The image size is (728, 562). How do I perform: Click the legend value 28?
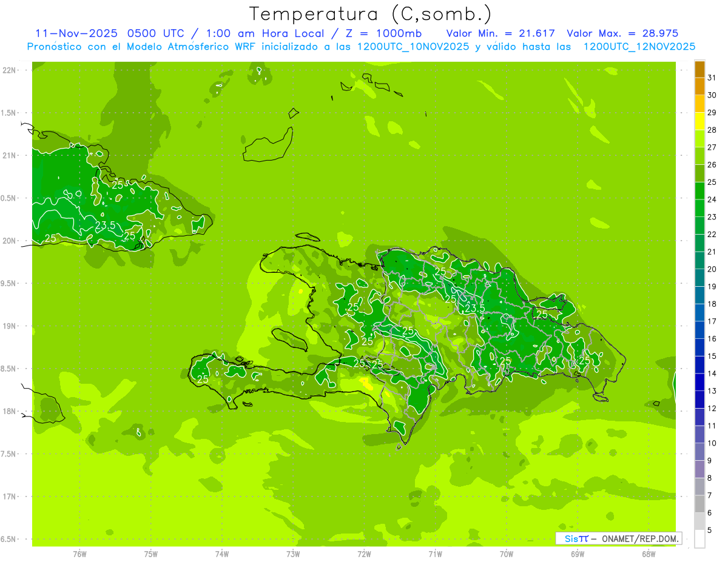(712, 130)
